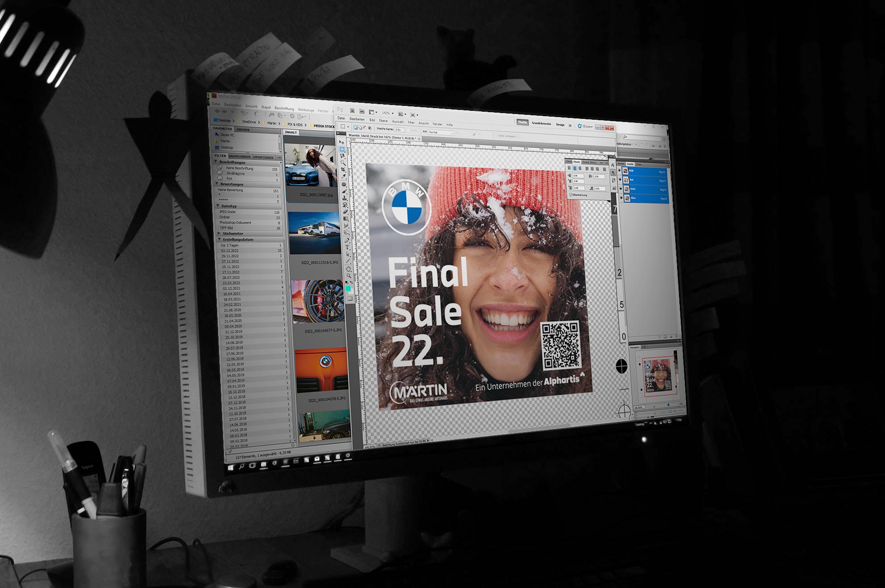The image size is (885, 588).
Task: Collapse the Dateityp filter section
Action: click(x=218, y=206)
